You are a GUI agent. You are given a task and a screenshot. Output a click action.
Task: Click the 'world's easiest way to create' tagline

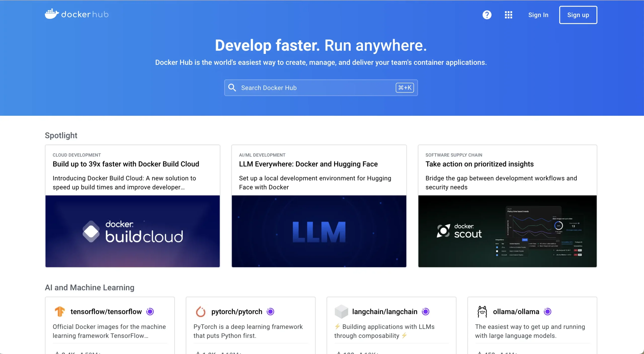[x=321, y=62]
